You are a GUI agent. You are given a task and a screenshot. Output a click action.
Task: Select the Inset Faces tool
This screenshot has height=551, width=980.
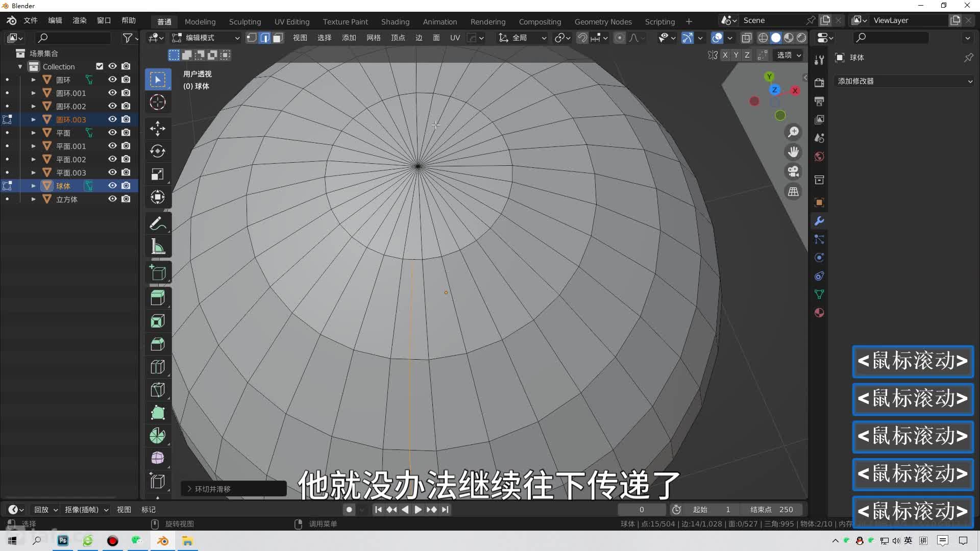[158, 321]
